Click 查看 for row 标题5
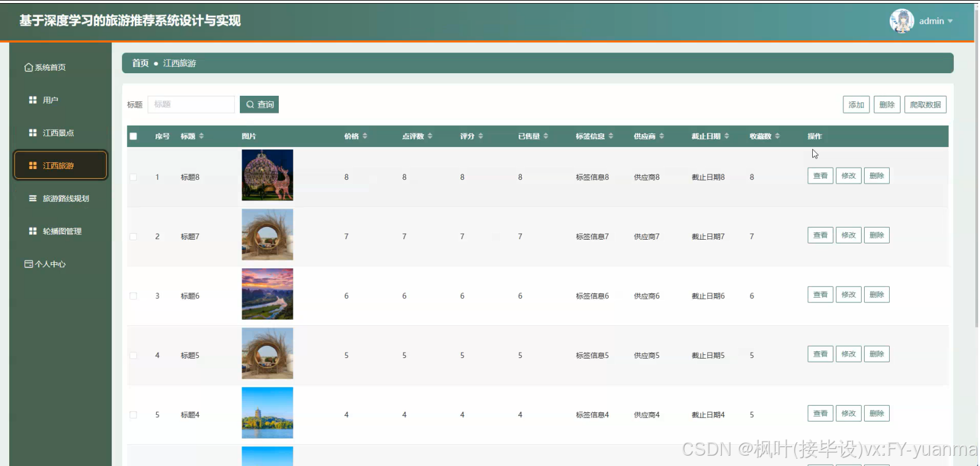Image resolution: width=980 pixels, height=466 pixels. [x=820, y=354]
